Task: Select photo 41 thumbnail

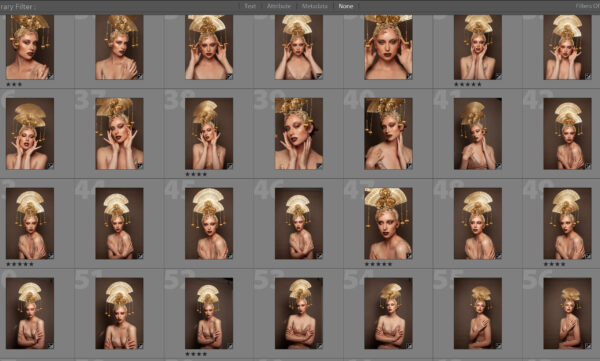Action: click(x=478, y=134)
